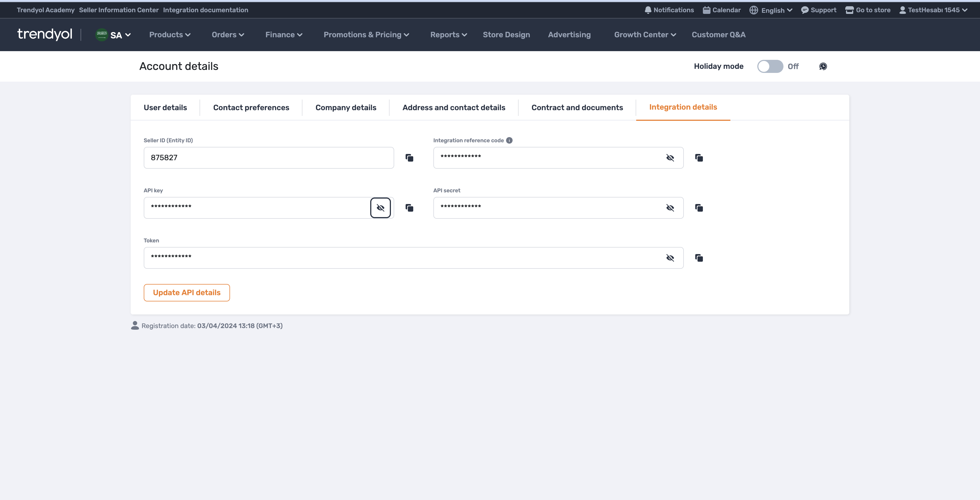This screenshot has height=500, width=980.
Task: Click into Integration reference code field
Action: pyautogui.click(x=558, y=158)
